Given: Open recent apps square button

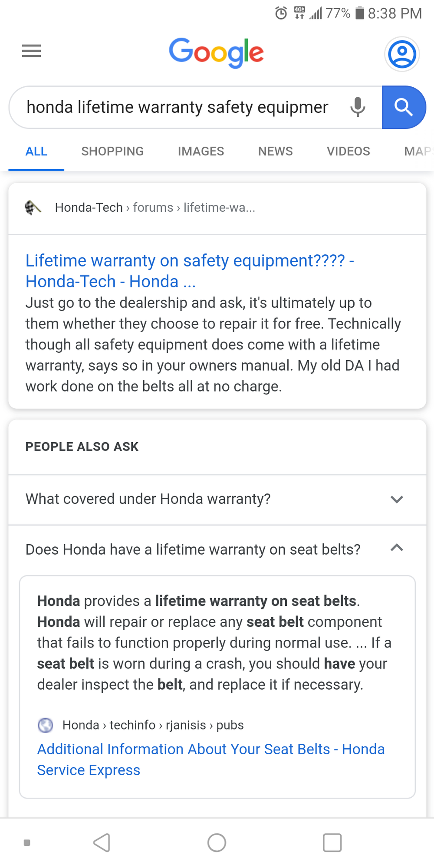Looking at the screenshot, I should point(332,842).
